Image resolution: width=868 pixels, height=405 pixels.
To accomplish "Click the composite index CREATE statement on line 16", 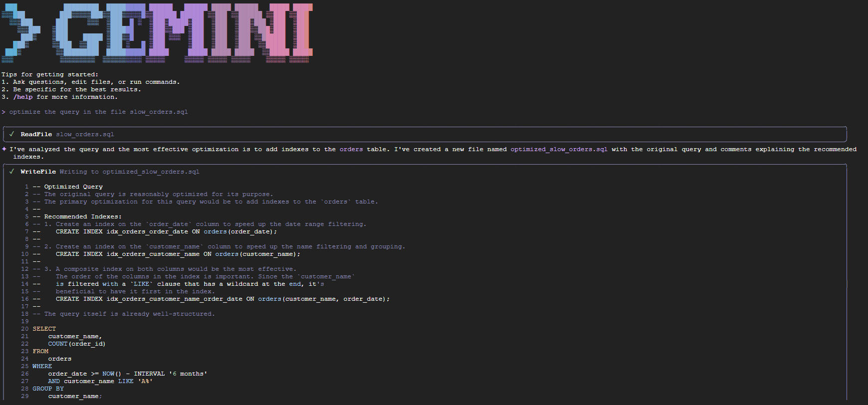I will (x=222, y=299).
